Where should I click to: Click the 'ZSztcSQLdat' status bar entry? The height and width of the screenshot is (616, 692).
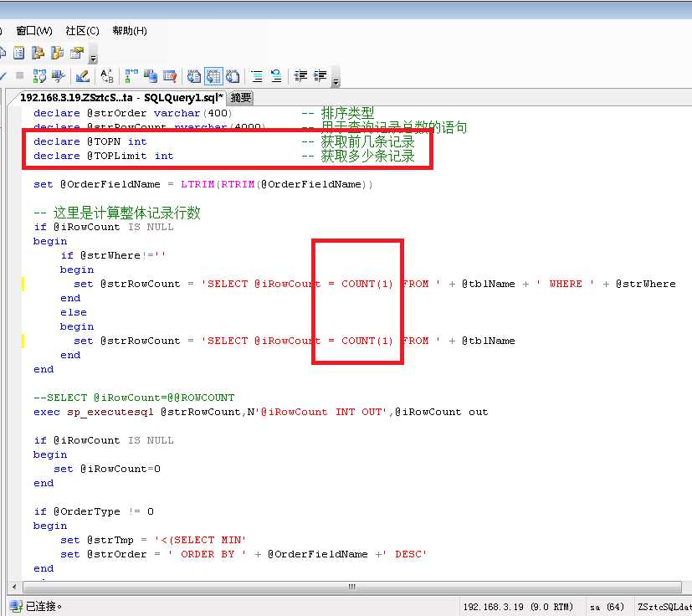664,607
